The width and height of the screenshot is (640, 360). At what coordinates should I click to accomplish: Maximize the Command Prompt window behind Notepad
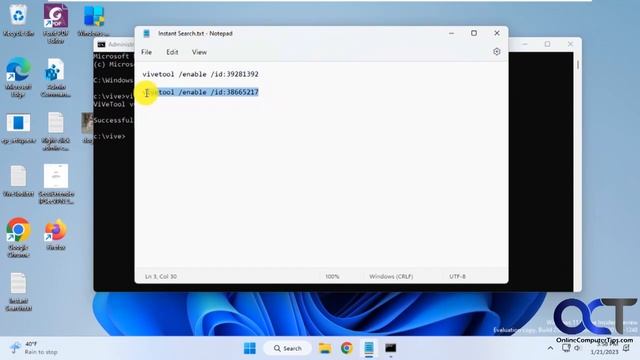click(x=547, y=44)
